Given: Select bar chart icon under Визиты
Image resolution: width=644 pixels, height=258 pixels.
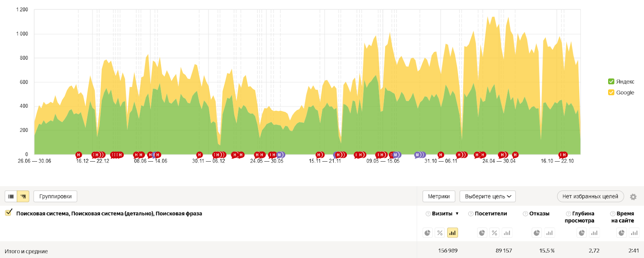Looking at the screenshot, I should tap(452, 233).
